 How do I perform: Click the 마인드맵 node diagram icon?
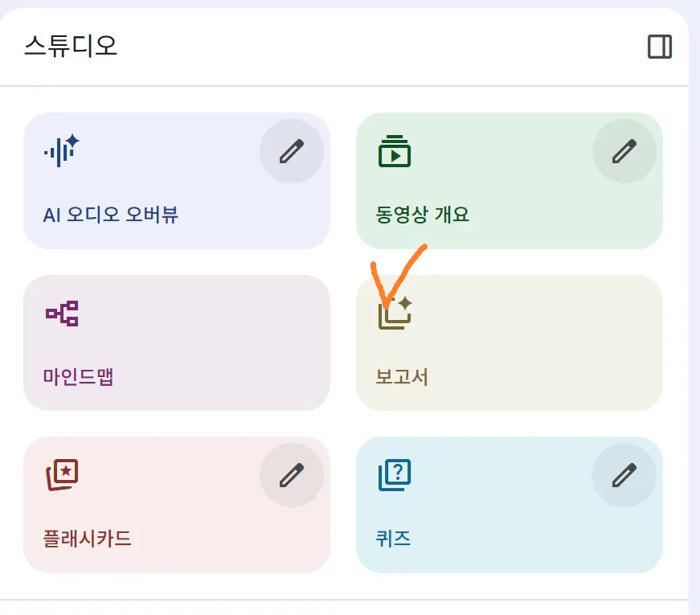coord(63,313)
